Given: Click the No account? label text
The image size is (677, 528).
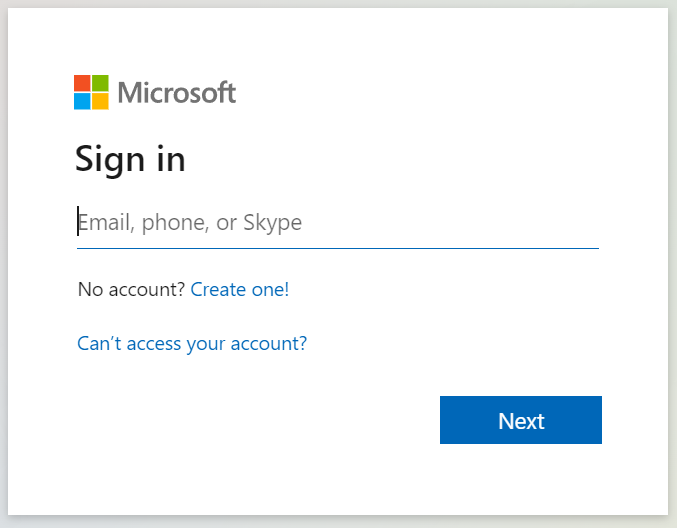Looking at the screenshot, I should [131, 289].
